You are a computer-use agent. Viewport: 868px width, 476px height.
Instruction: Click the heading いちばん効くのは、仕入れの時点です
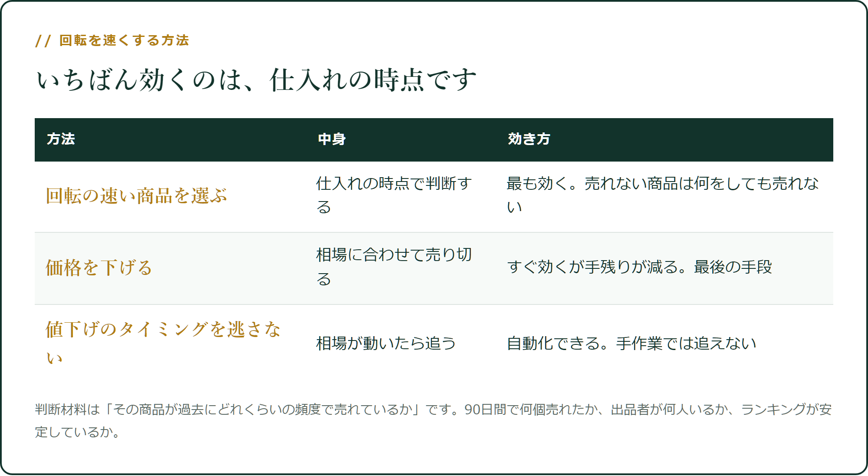(256, 80)
